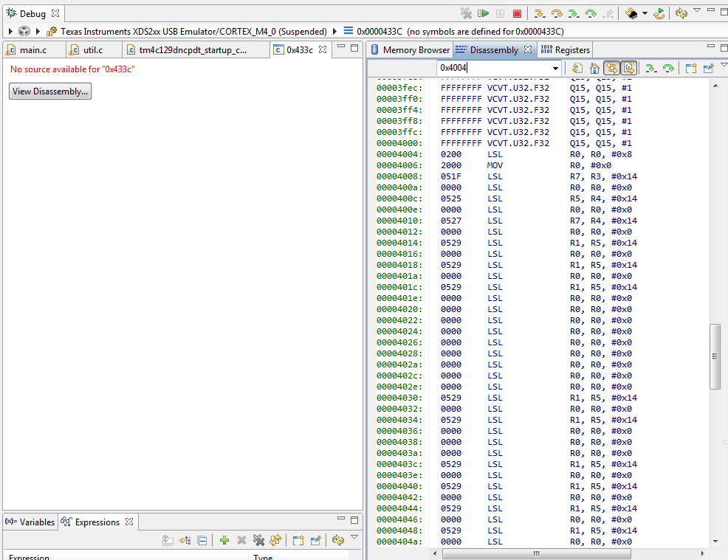The height and width of the screenshot is (560, 728).
Task: Toggle Link with Active Debug Context button
Action: (x=611, y=68)
